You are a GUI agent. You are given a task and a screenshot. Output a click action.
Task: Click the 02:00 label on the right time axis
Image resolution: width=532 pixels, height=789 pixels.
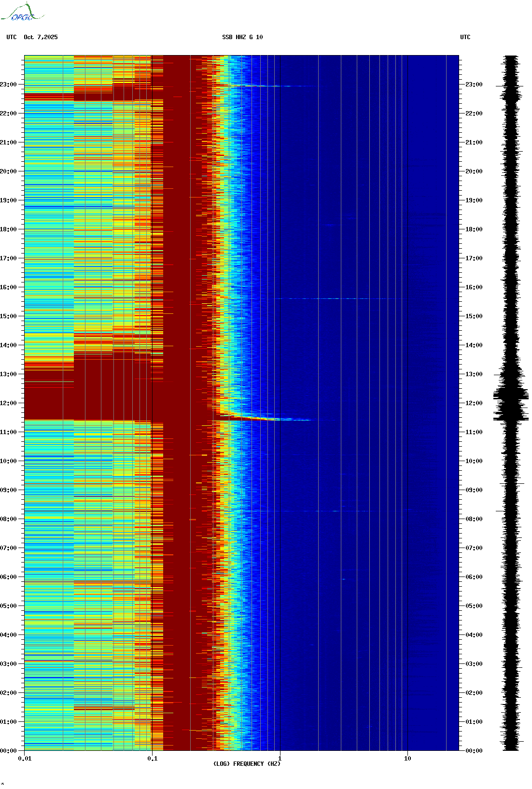pos(474,693)
